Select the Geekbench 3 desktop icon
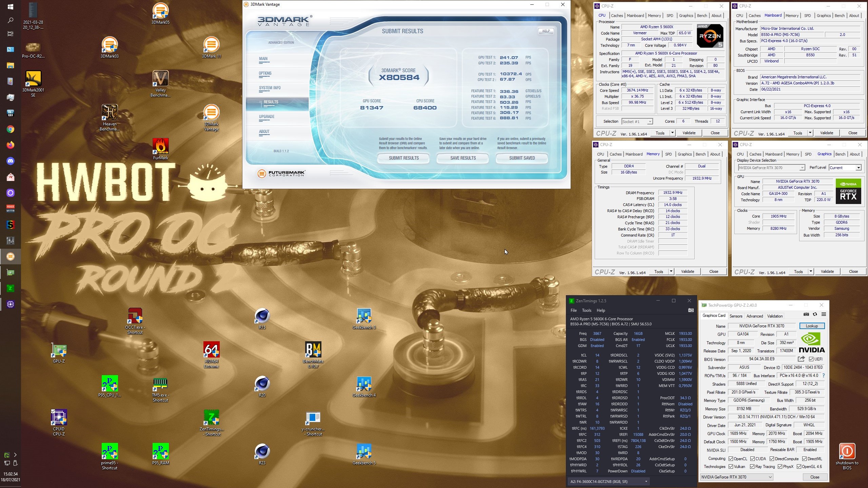Screen dimensions: 868x488 [x=364, y=319]
